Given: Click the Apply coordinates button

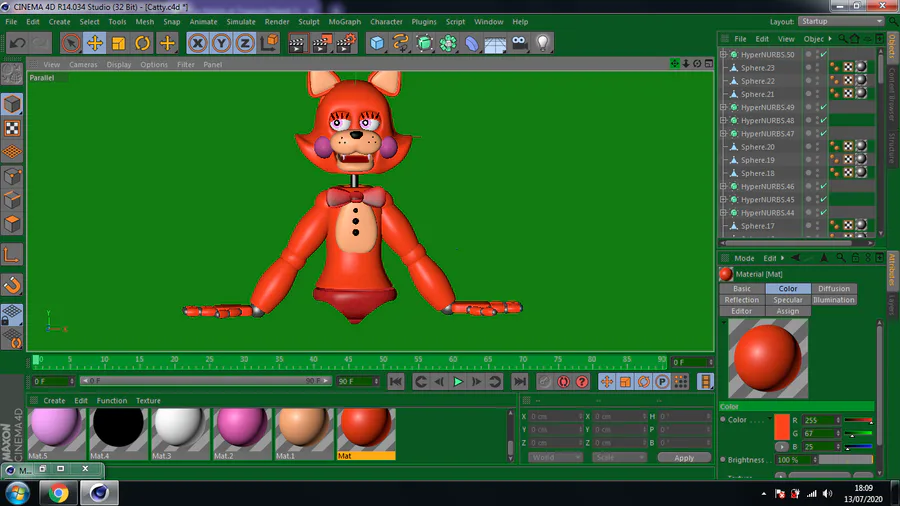Looking at the screenshot, I should point(684,458).
